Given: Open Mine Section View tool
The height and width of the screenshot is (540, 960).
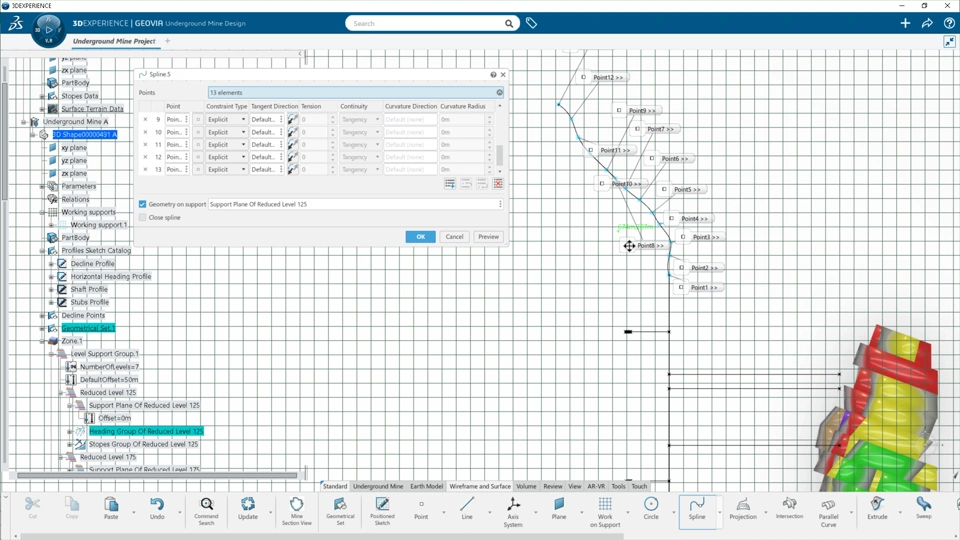Looking at the screenshot, I should click(x=296, y=511).
